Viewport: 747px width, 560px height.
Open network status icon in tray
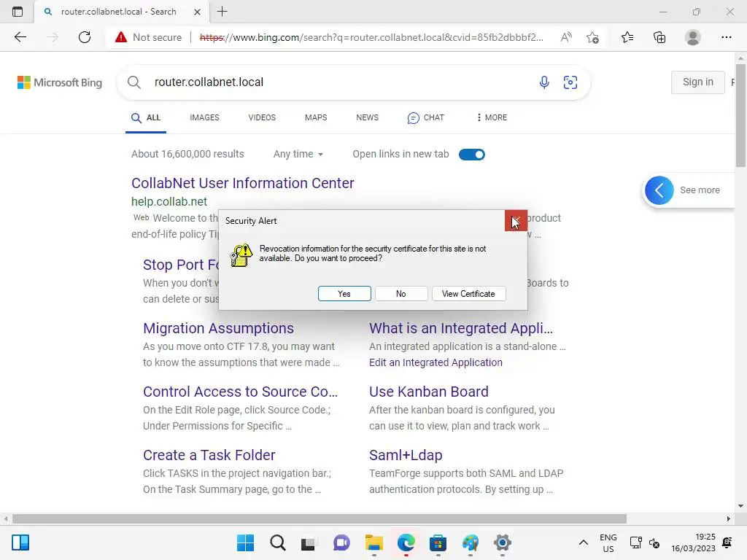click(635, 542)
